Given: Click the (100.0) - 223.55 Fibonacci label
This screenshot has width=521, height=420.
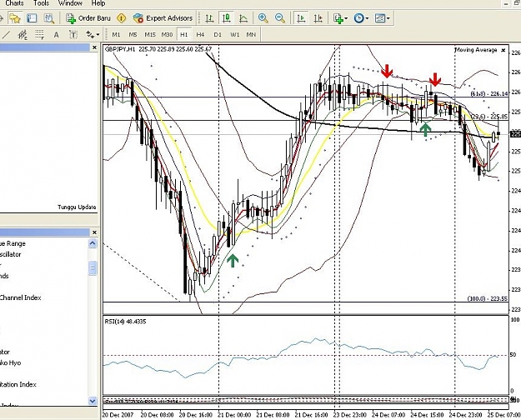Looking at the screenshot, I should pos(487,298).
